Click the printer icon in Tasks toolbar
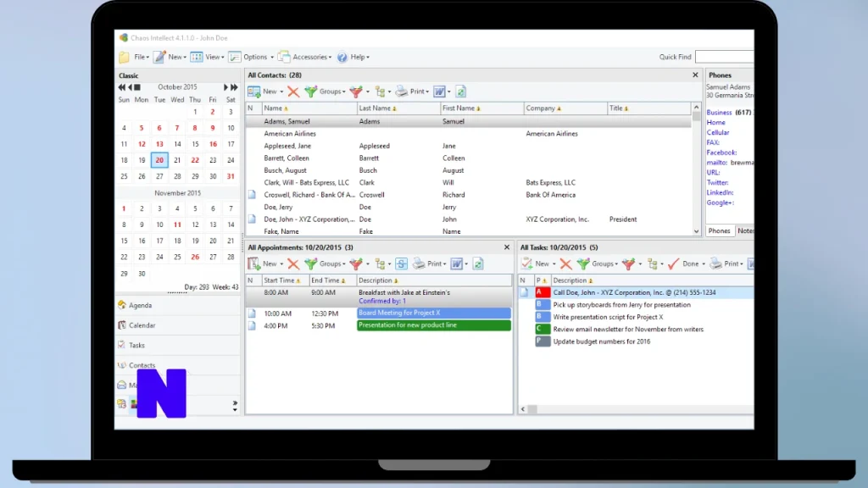The height and width of the screenshot is (488, 868). (x=715, y=264)
